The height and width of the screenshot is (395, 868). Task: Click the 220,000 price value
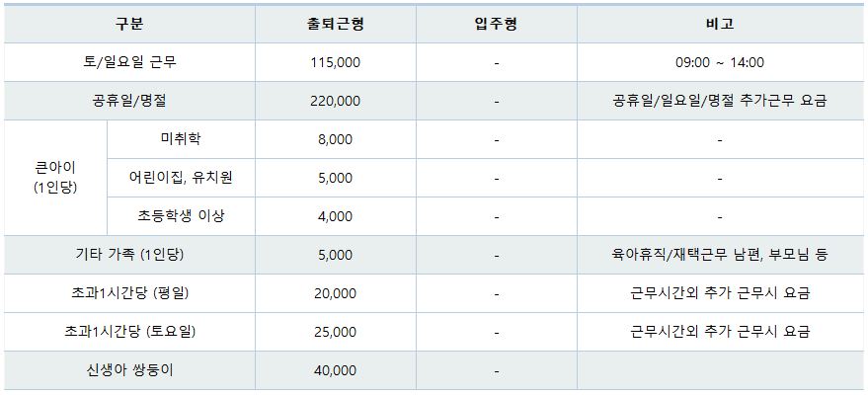click(x=336, y=102)
